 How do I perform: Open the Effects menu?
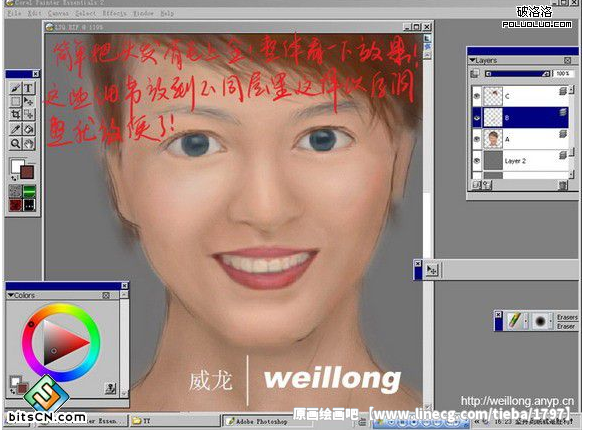[114, 13]
